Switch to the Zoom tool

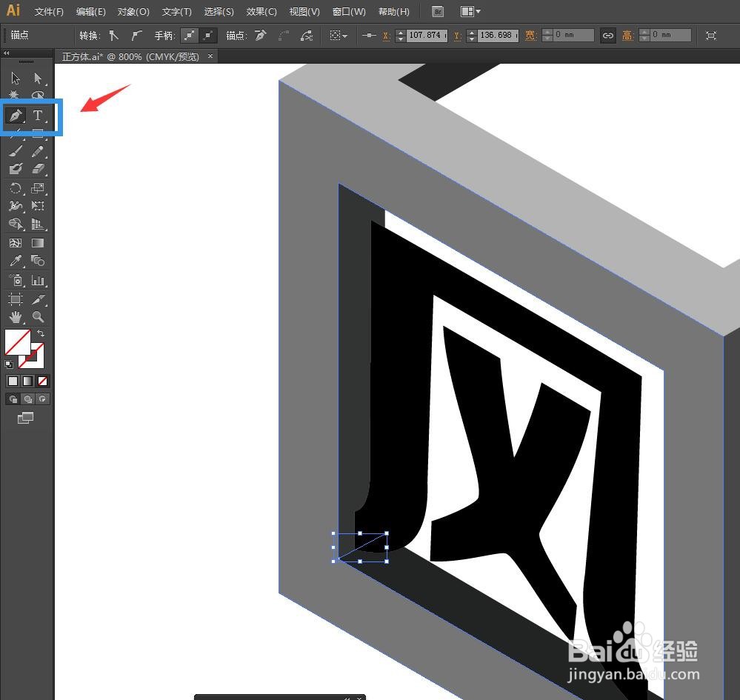tap(37, 317)
